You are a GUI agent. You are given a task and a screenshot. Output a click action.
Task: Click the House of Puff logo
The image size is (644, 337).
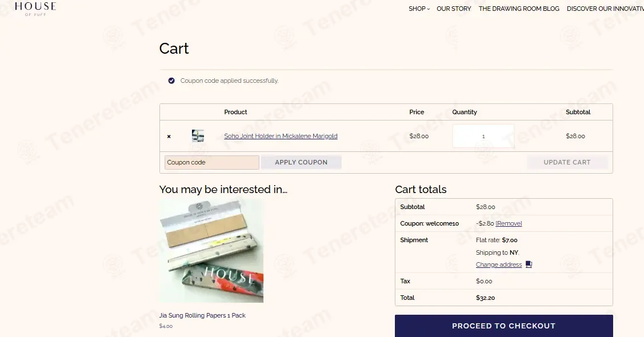(35, 8)
